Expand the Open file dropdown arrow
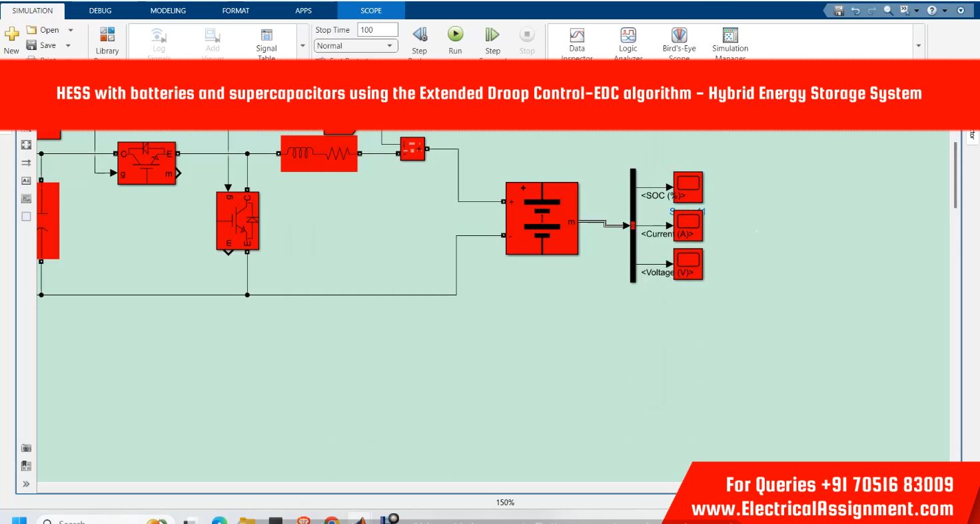This screenshot has width=980, height=524. pos(71,30)
